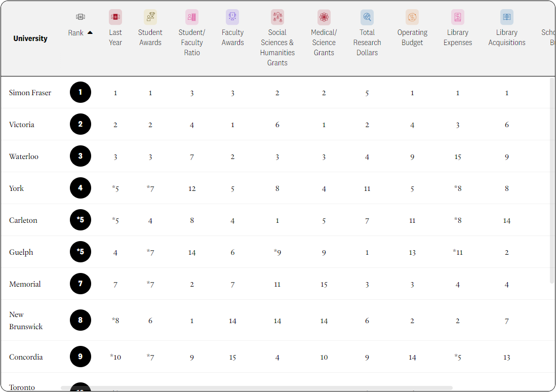
Task: Select the New Brunswick row name
Action: click(26, 321)
